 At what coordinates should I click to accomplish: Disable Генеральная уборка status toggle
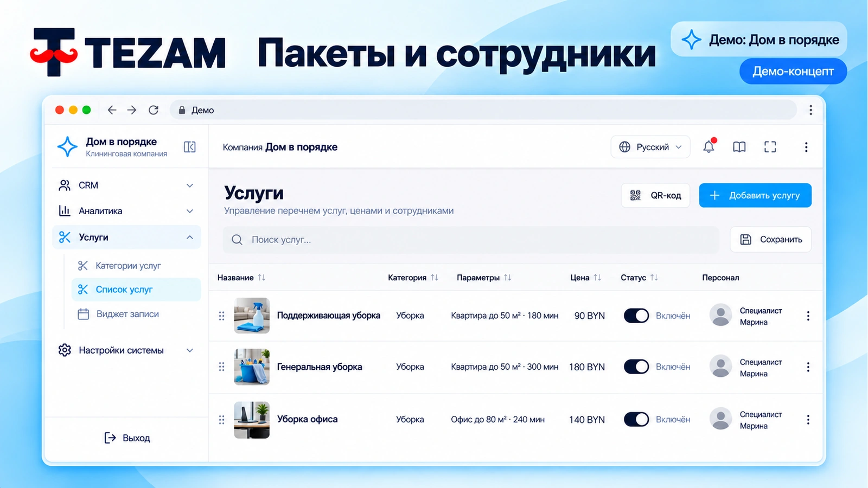pos(636,367)
